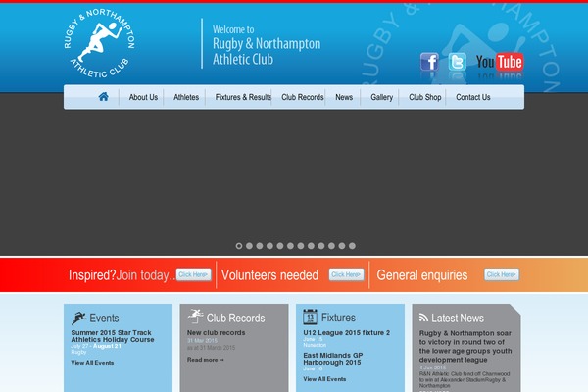The height and width of the screenshot is (392, 588).
Task: Open the YouTube channel logo
Action: pyautogui.click(x=500, y=62)
